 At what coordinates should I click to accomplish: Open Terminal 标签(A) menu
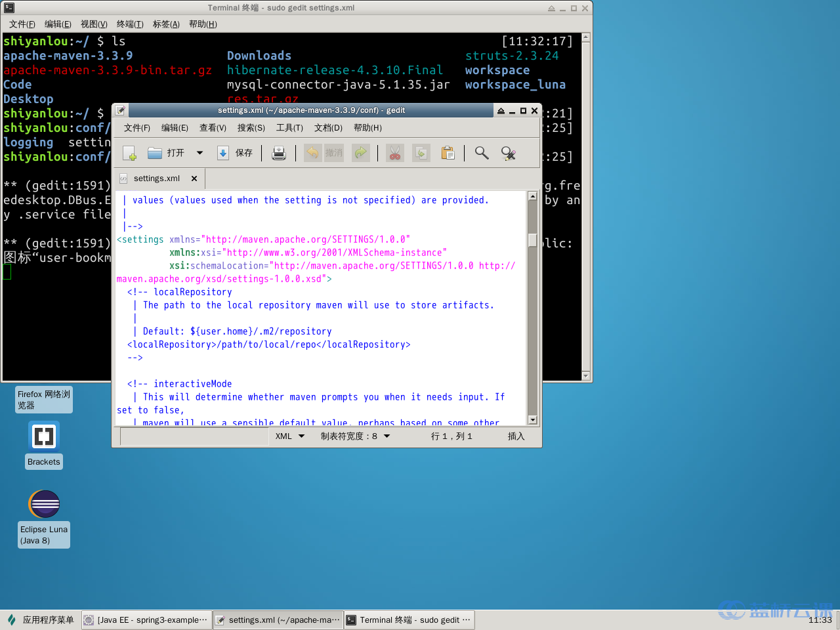[x=166, y=24]
